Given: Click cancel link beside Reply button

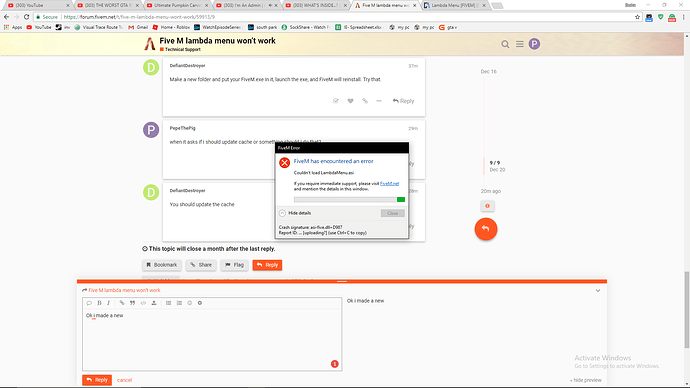Looking at the screenshot, I should pyautogui.click(x=125, y=380).
